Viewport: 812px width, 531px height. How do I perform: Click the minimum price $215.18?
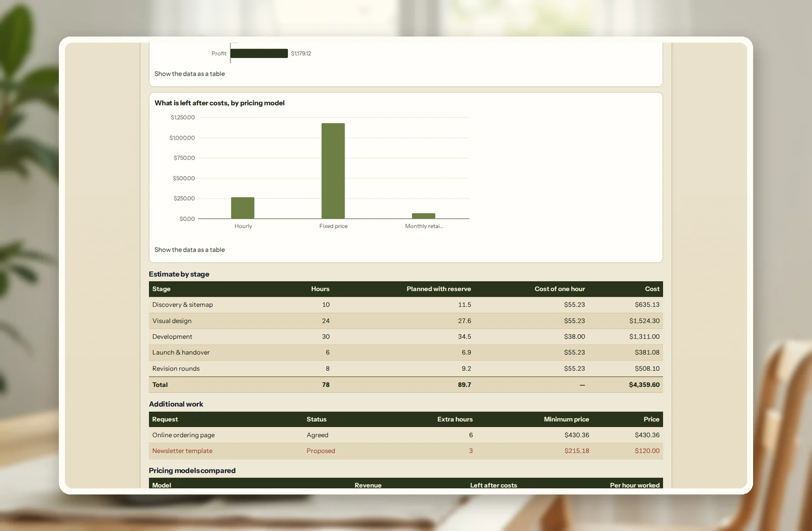[x=577, y=451]
